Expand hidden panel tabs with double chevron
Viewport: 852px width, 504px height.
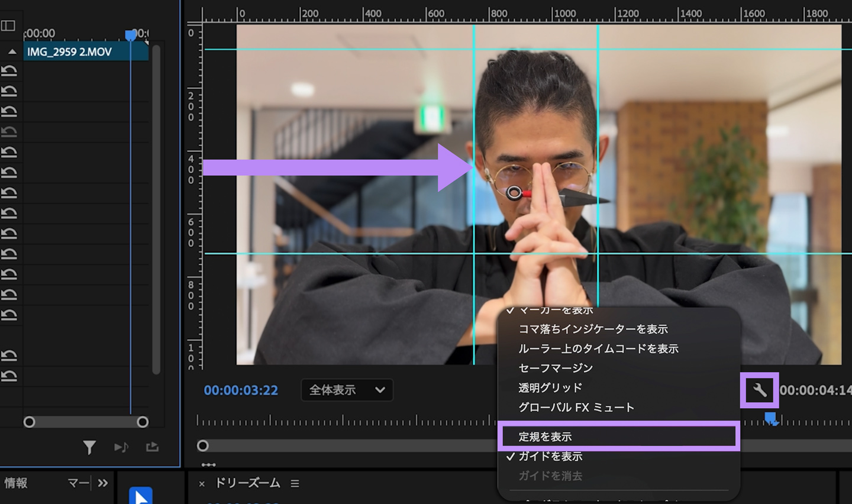[103, 483]
